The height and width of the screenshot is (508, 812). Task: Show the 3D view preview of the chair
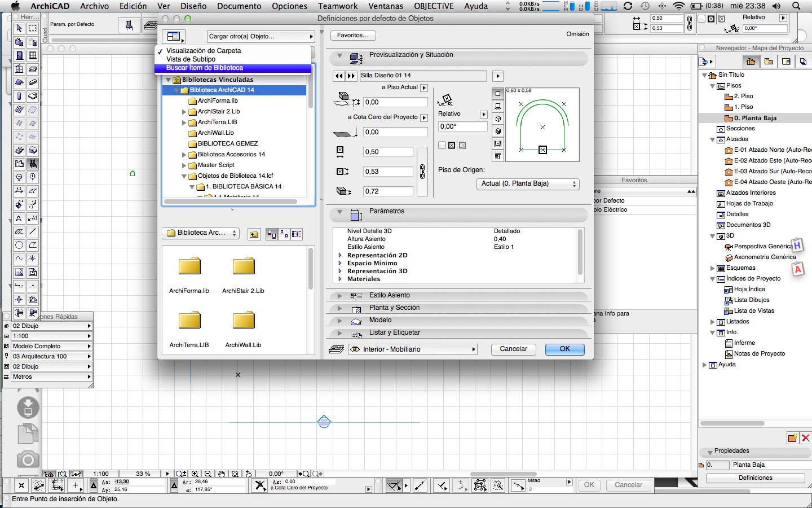(x=498, y=119)
